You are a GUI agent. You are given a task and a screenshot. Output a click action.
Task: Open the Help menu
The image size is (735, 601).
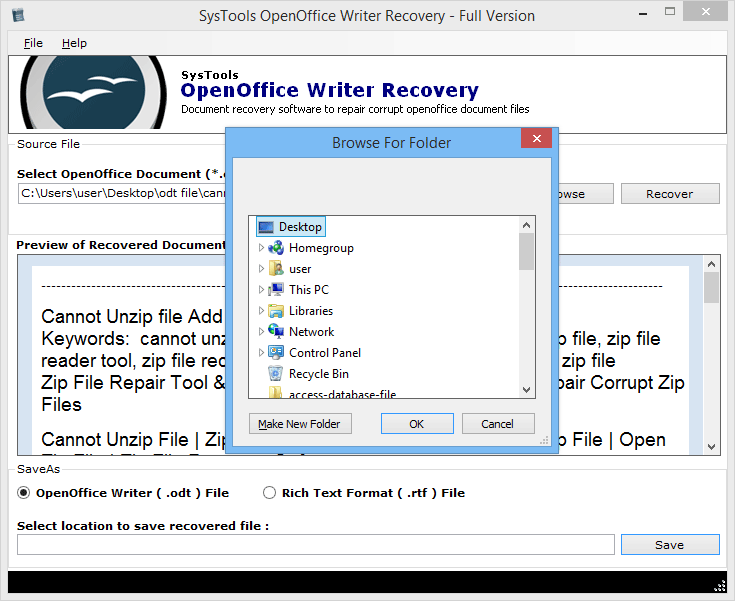(75, 43)
